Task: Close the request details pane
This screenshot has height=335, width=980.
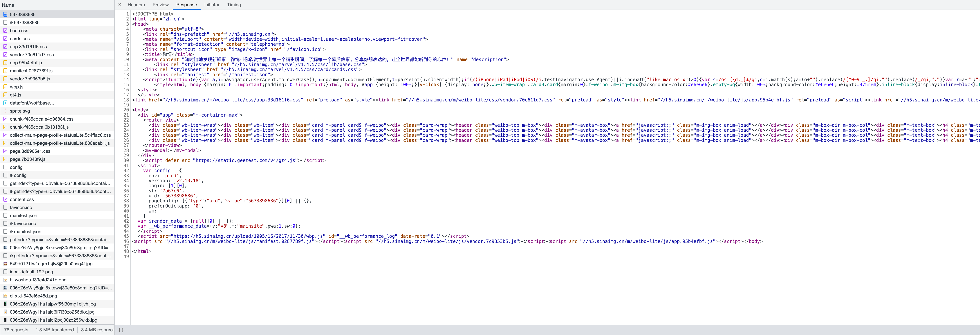Action: pyautogui.click(x=120, y=5)
